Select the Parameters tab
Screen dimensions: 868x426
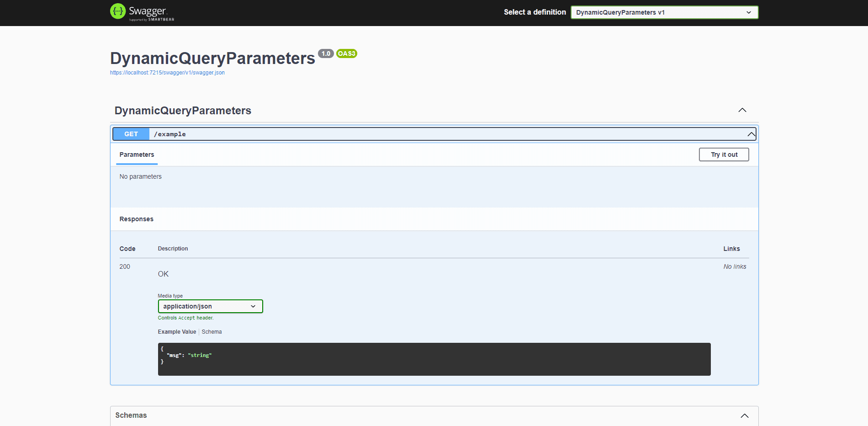pyautogui.click(x=136, y=154)
